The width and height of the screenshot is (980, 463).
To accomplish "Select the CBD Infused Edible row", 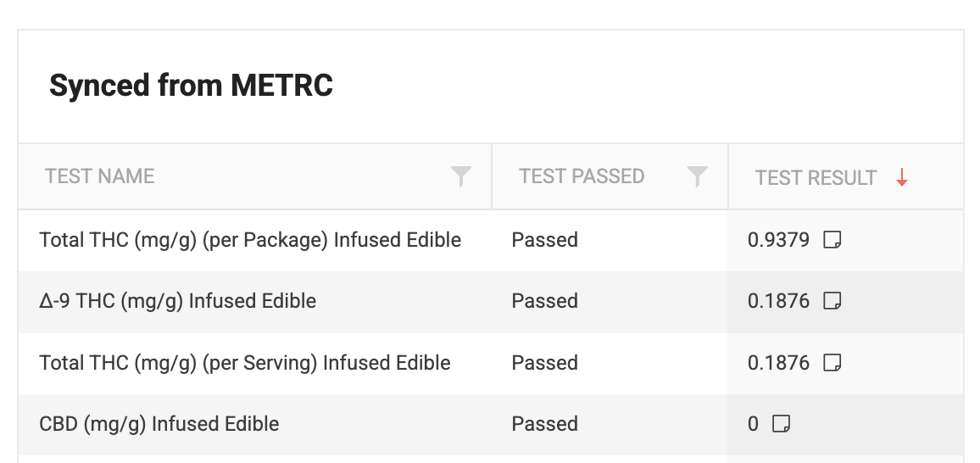I will point(159,424).
